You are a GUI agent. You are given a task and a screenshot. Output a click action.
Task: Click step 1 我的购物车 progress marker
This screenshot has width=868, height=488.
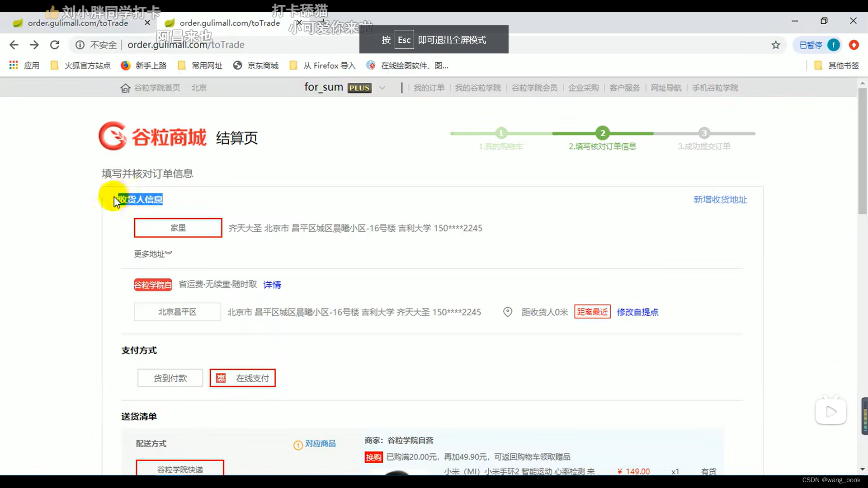pos(501,133)
